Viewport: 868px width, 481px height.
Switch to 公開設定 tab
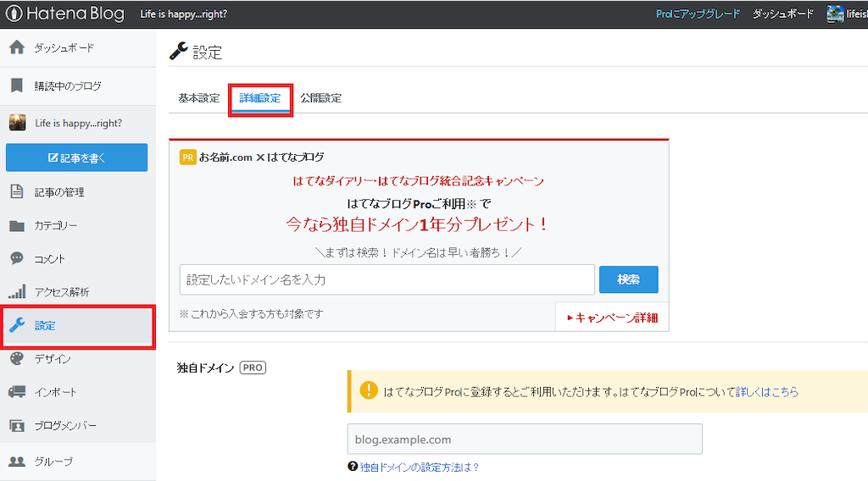point(321,98)
